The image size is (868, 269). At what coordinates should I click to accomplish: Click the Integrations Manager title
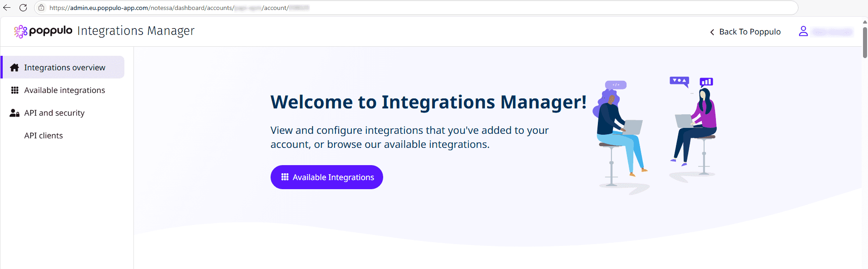point(136,31)
